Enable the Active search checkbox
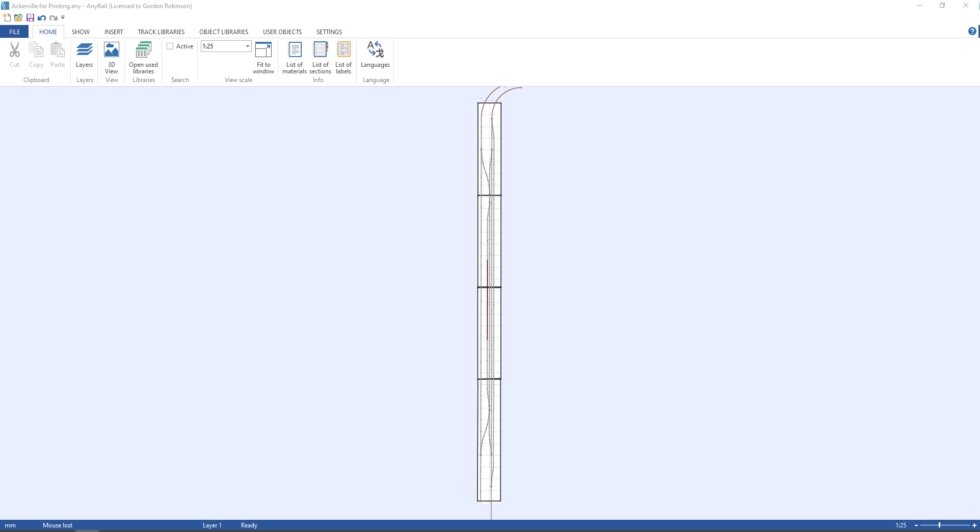 click(x=170, y=46)
